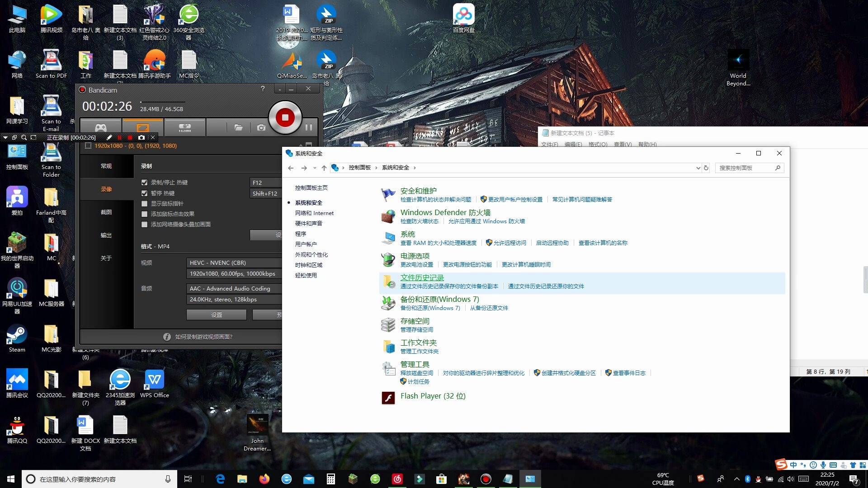Open Bandicam's output folder icon
This screenshot has height=488, width=868.
[238, 127]
